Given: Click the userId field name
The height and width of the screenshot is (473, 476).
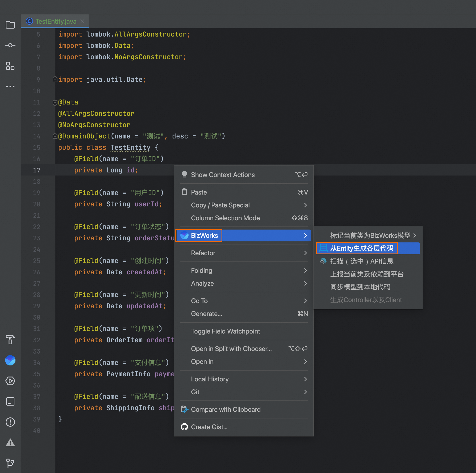Looking at the screenshot, I should tap(146, 204).
